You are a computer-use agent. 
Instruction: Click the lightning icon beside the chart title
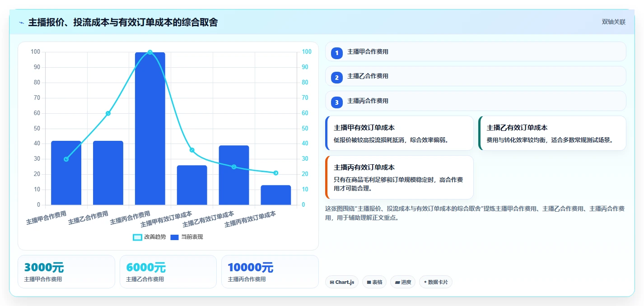pos(21,23)
